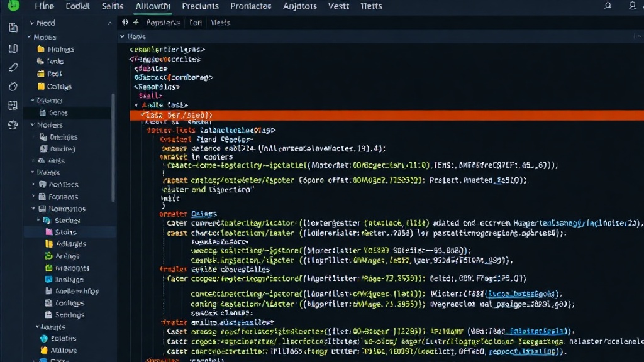Collapse the Andte test code fold arrow
Image resolution: width=644 pixels, height=362 pixels.
[x=136, y=105]
